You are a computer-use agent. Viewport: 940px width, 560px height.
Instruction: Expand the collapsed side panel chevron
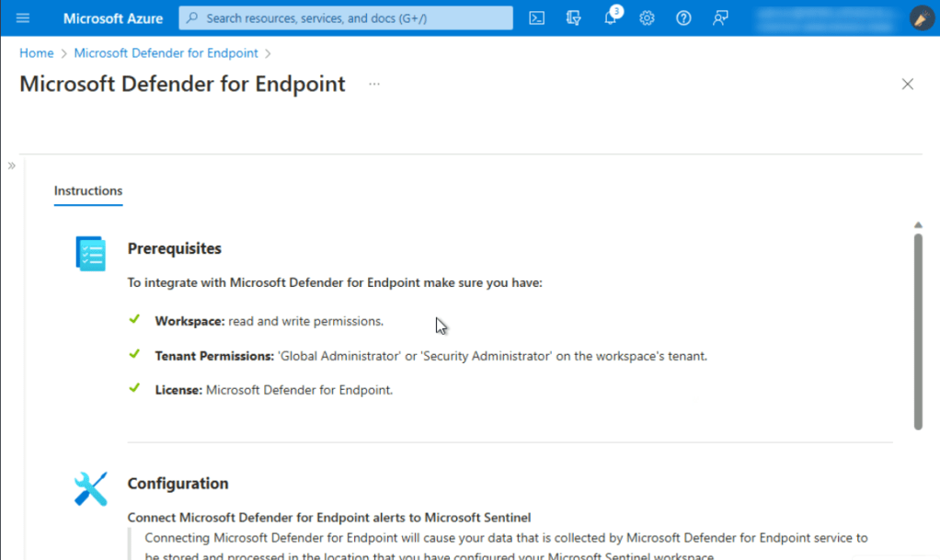[12, 166]
